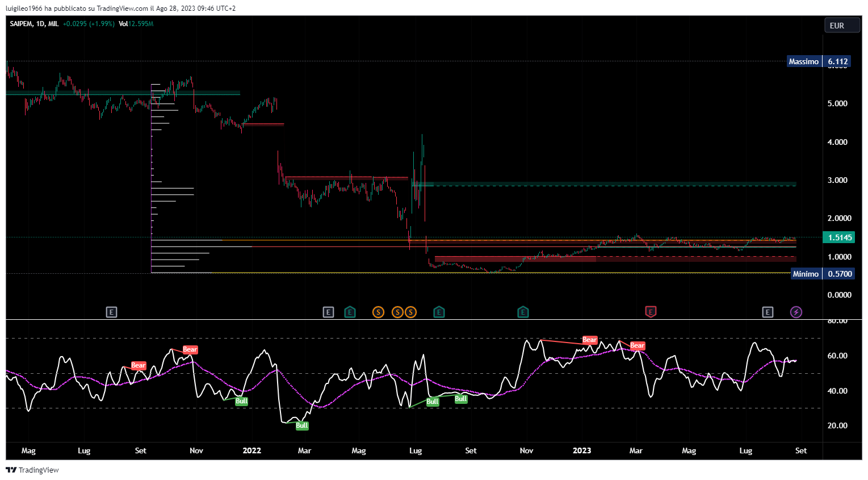Click the 4.000 price axis value
Screen dimensions: 868x480
(x=837, y=142)
